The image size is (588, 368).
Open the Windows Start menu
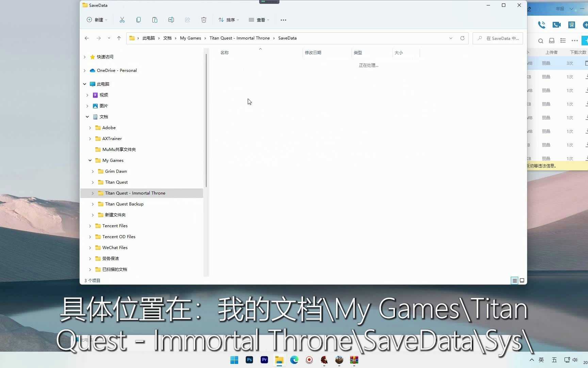click(234, 360)
